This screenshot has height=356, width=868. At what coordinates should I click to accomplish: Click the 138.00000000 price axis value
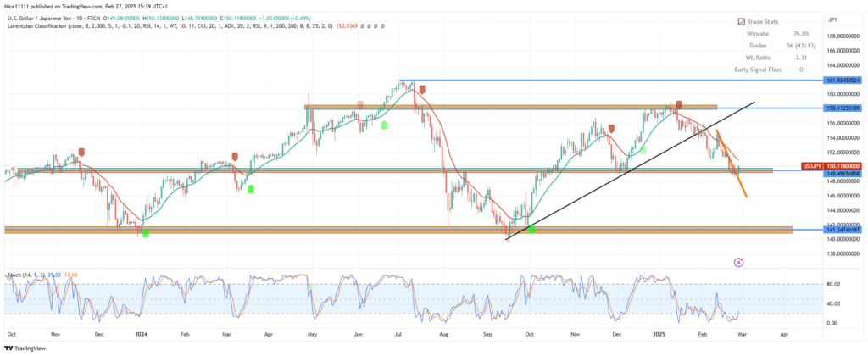point(843,254)
